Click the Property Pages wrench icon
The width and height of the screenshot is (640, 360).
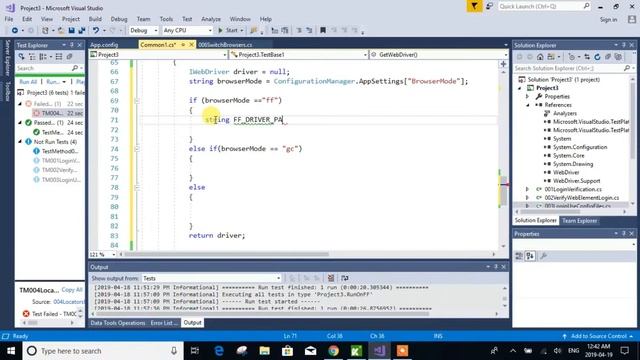[543, 256]
